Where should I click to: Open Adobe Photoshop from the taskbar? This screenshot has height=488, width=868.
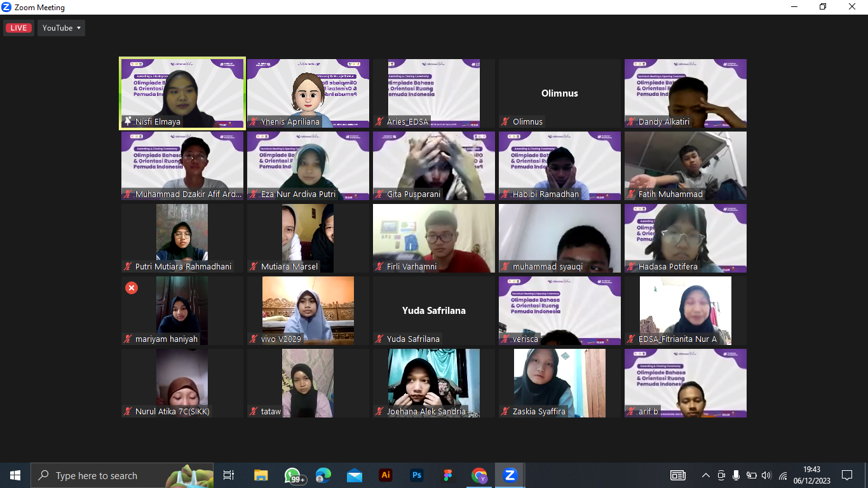(417, 475)
